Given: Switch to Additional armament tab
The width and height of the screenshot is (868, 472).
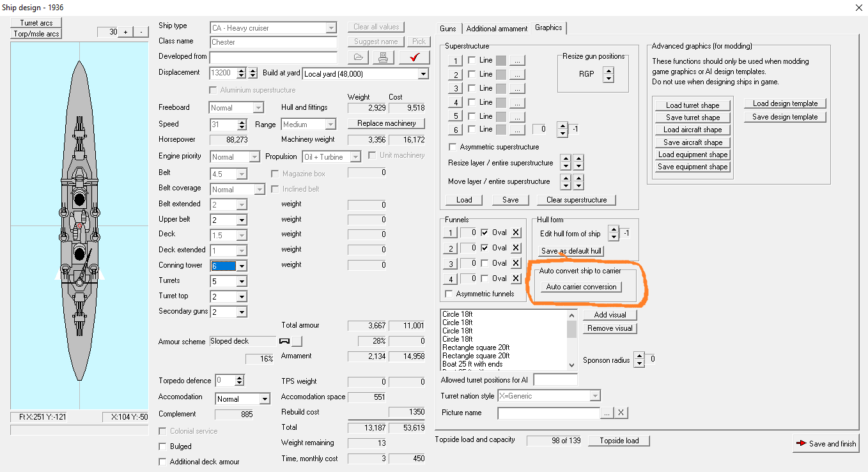Looking at the screenshot, I should click(x=497, y=29).
